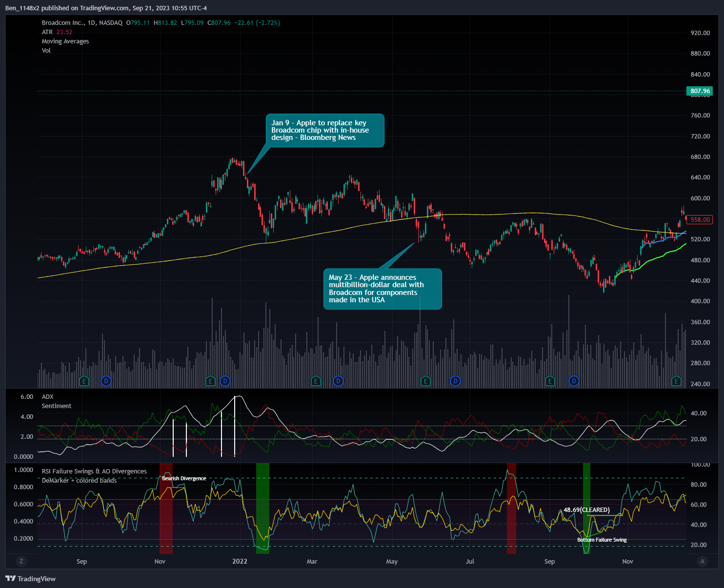Click the 2022 label on time axis
The width and height of the screenshot is (724, 588).
(x=240, y=561)
